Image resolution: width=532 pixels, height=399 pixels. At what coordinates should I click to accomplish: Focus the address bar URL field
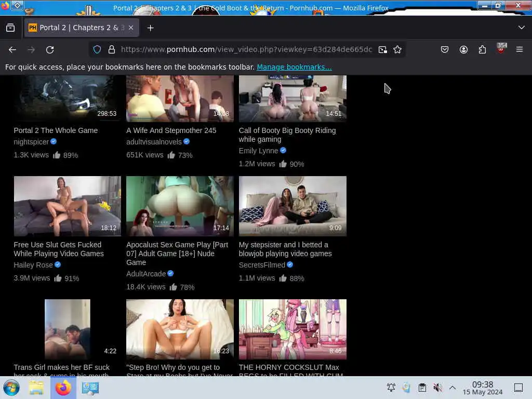click(x=246, y=49)
